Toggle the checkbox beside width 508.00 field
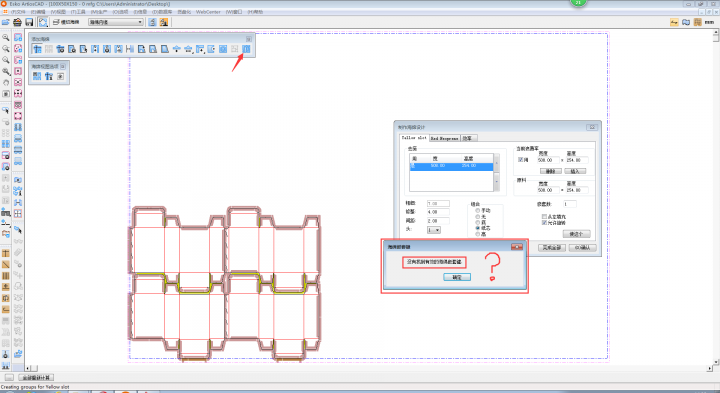720x393 pixels. [x=521, y=160]
